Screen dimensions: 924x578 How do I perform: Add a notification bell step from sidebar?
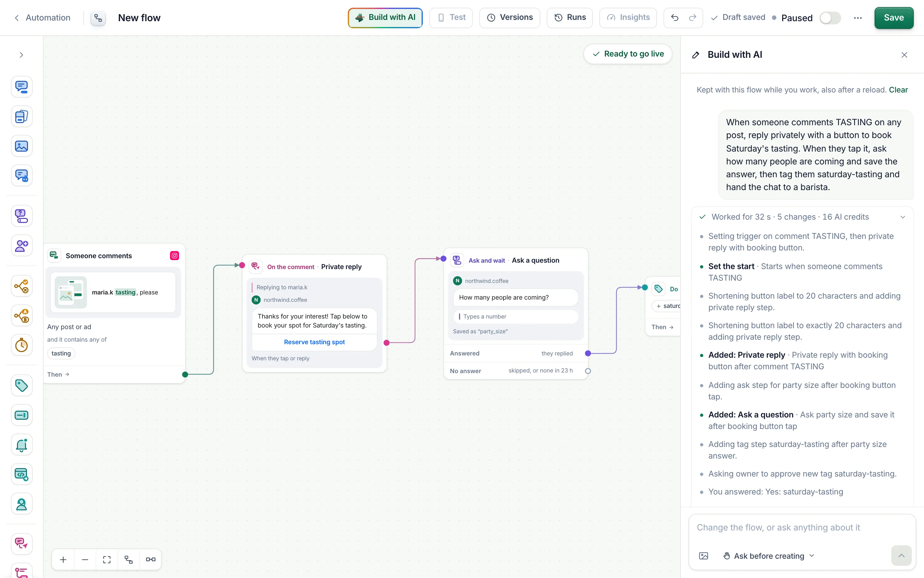(22, 445)
